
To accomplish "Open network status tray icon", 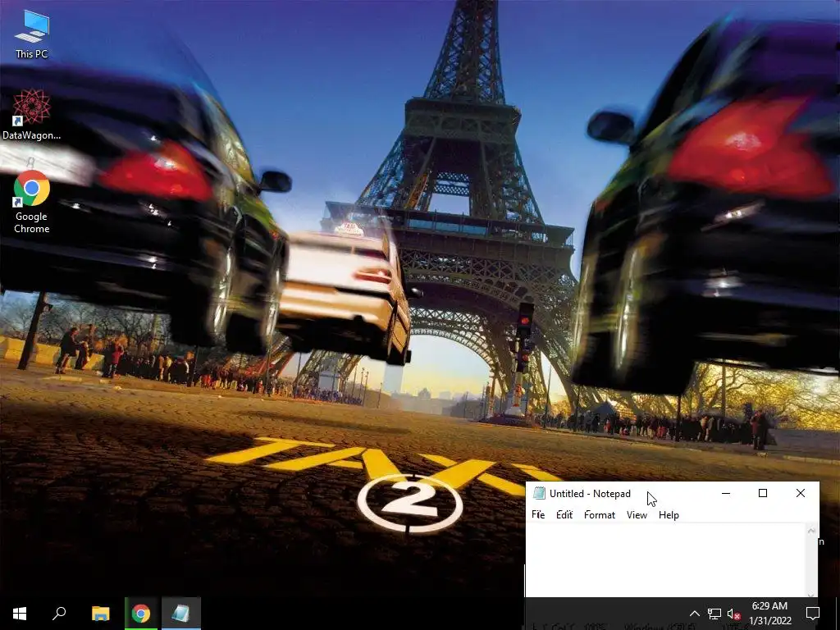I will (714, 614).
